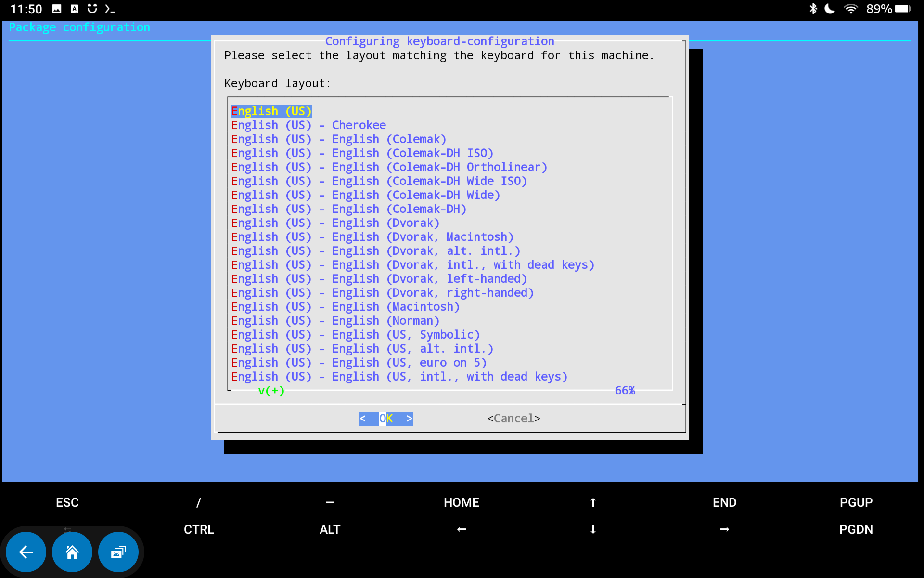Click the Cancel button
The width and height of the screenshot is (924, 578).
(513, 419)
